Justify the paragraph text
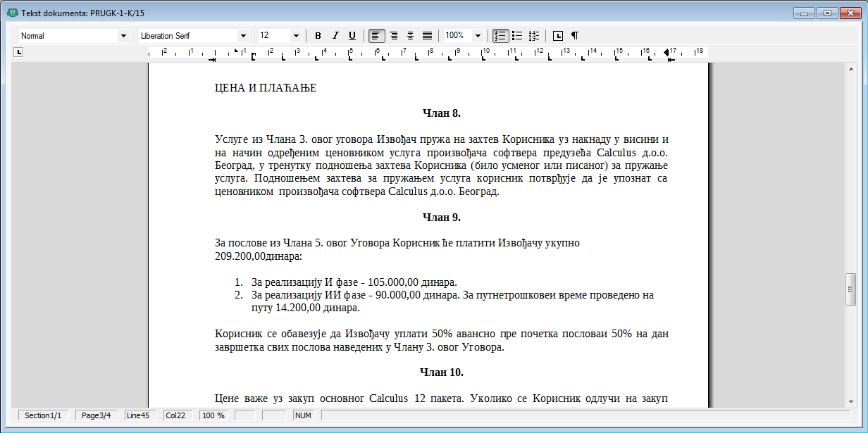This screenshot has height=433, width=868. pyautogui.click(x=427, y=36)
